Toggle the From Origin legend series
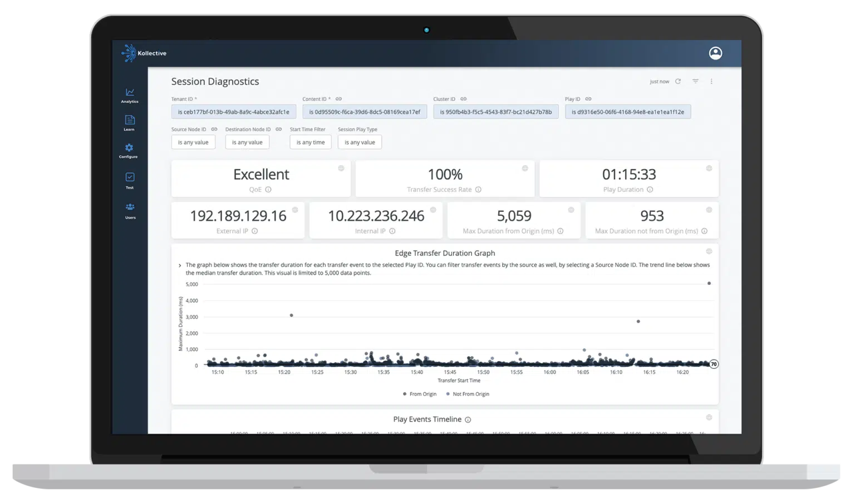 pos(420,394)
